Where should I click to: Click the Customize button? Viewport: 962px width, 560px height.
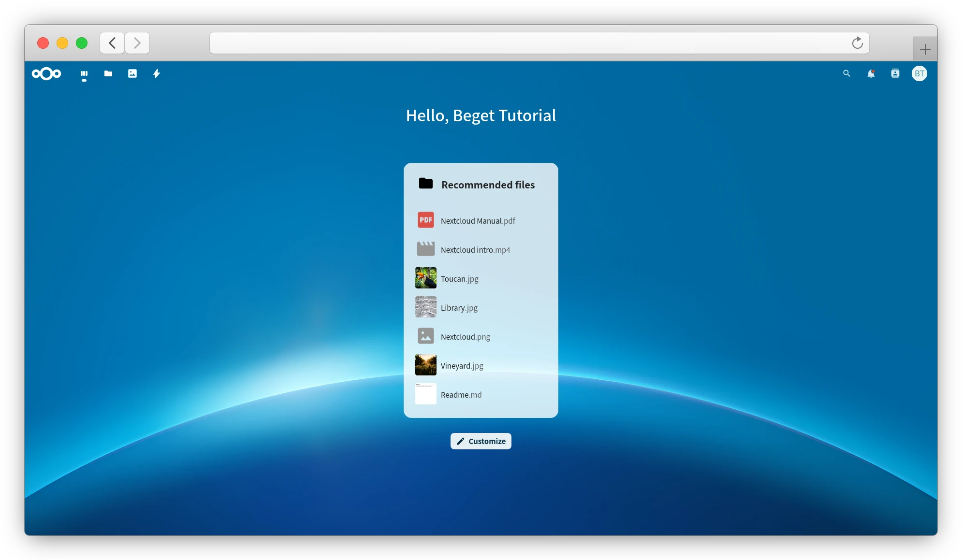pyautogui.click(x=481, y=441)
